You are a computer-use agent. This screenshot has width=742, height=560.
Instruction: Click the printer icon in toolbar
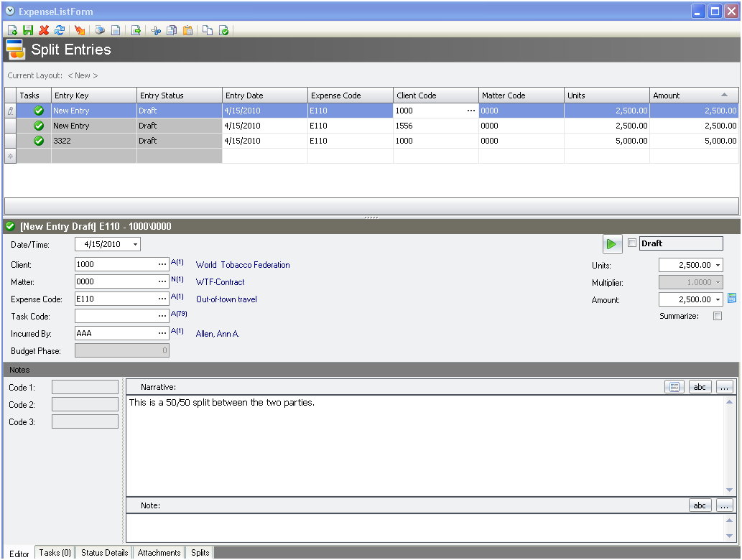pos(100,30)
